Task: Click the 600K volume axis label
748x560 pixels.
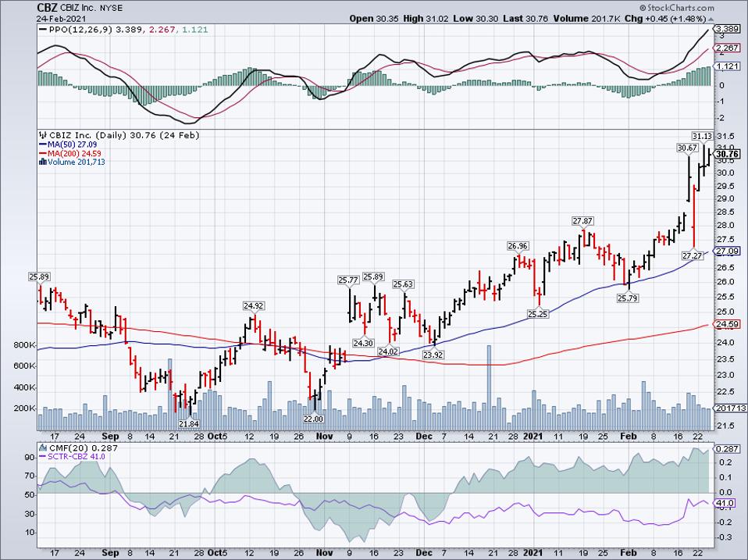Action: click(25, 366)
